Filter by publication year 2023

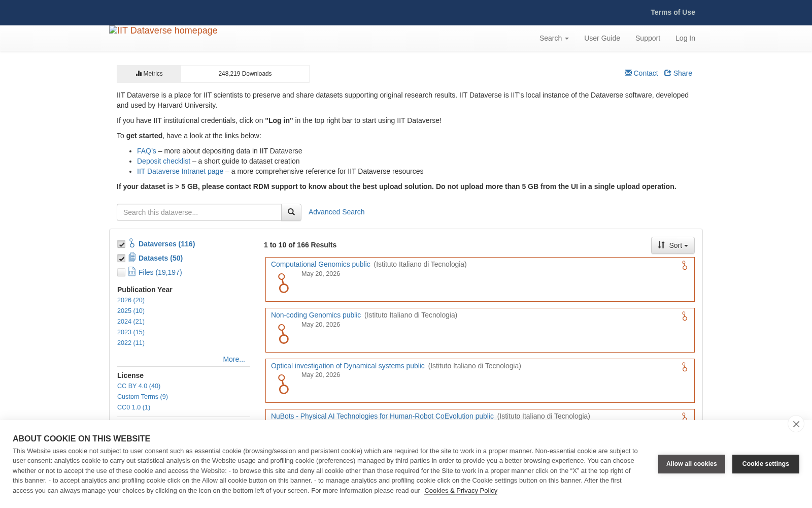(x=131, y=332)
